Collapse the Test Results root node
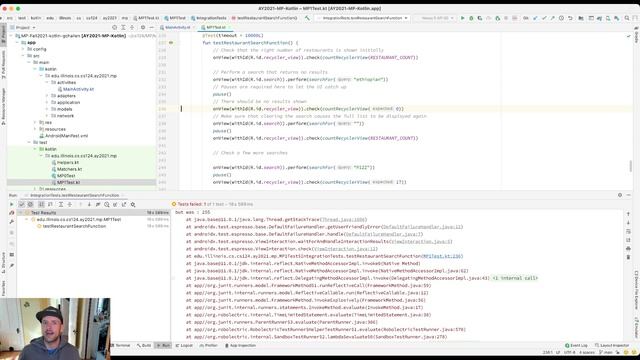The width and height of the screenshot is (640, 360). (x=20, y=213)
